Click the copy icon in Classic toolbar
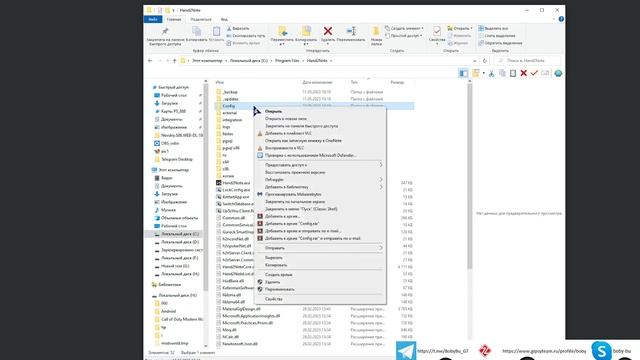Image resolution: width=640 pixels, height=360 pixels. coord(502,73)
